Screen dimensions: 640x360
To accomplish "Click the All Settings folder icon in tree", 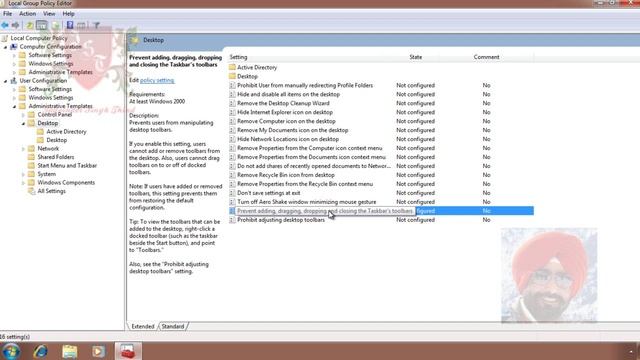I will (31, 191).
